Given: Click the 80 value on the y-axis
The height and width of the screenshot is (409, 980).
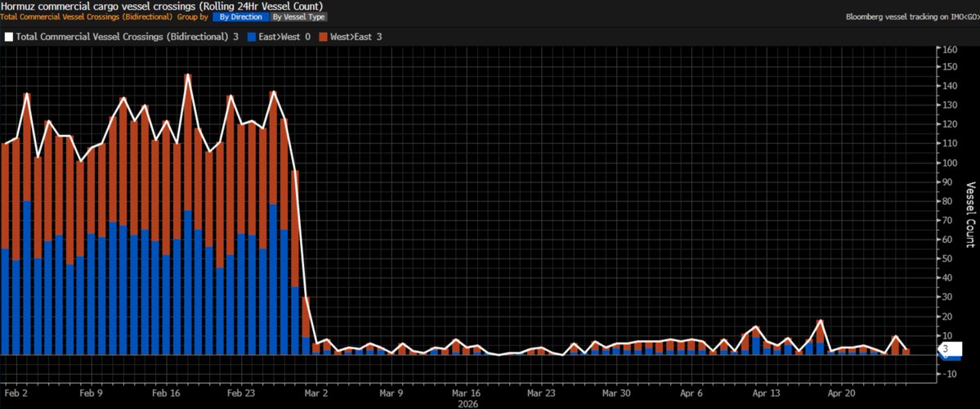Looking at the screenshot, I should 949,201.
